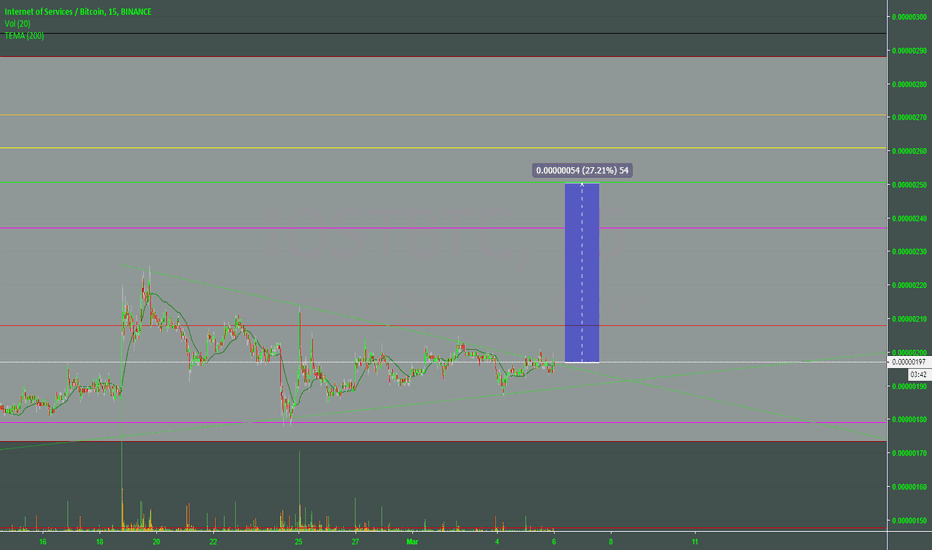This screenshot has height=550, width=932.
Task: Click the 0.00000230 price axis label
Action: (909, 252)
